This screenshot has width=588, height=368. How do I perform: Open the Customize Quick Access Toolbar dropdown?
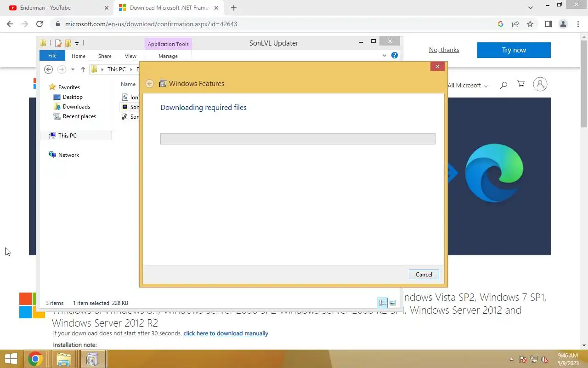[x=77, y=43]
